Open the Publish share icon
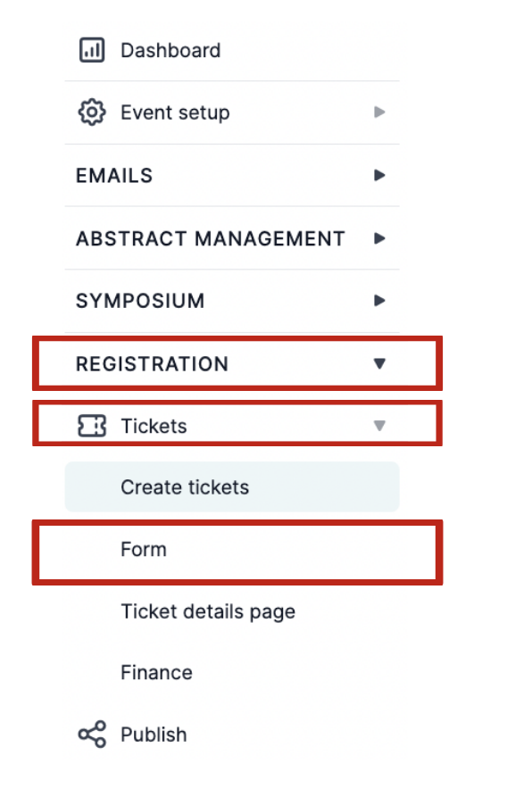532x789 pixels. [90, 735]
